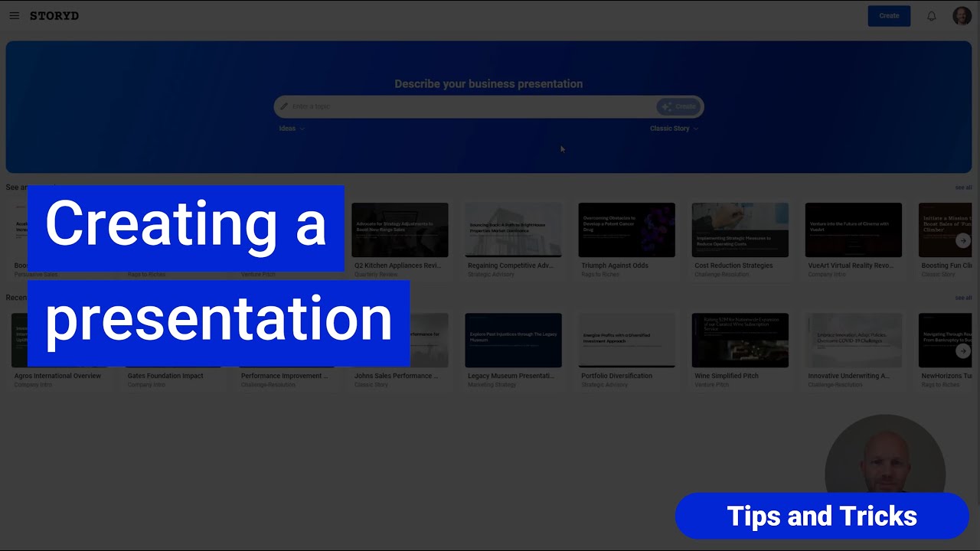Open the Regaining Competitive Advantage thumbnail
The height and width of the screenshot is (551, 980).
pos(513,230)
